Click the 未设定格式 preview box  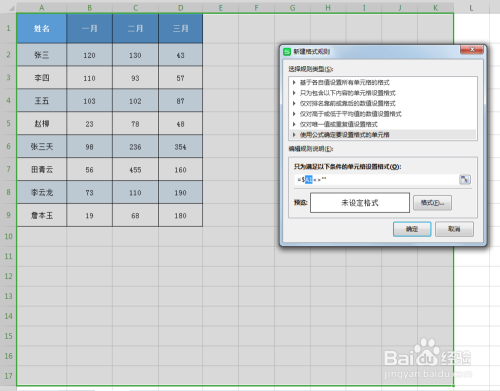[360, 203]
